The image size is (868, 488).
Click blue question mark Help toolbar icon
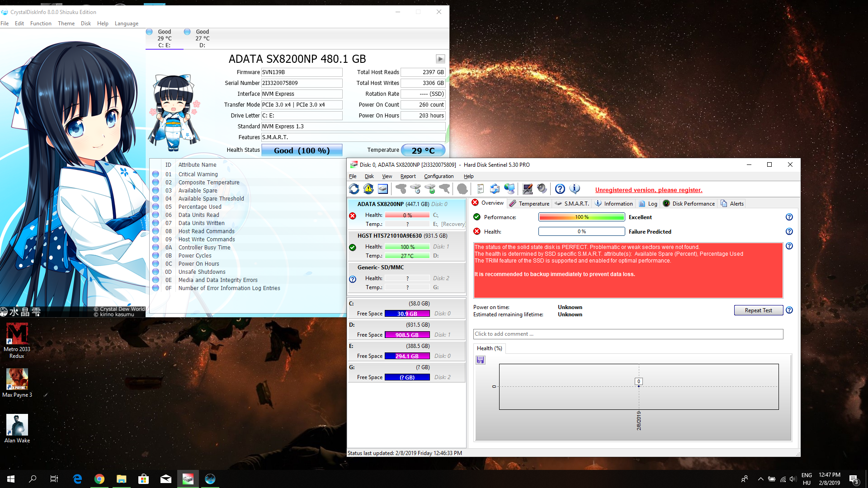tap(560, 189)
